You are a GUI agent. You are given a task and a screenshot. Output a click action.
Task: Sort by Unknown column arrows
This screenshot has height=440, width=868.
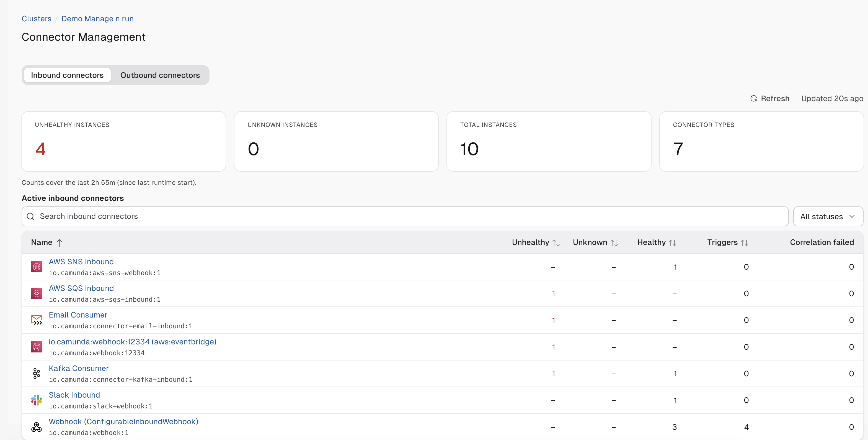pyautogui.click(x=614, y=243)
